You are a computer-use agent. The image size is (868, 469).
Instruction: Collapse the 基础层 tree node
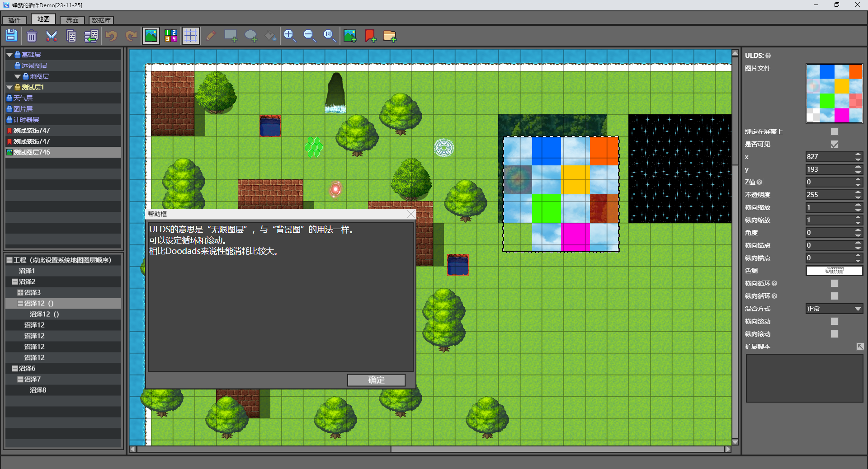pyautogui.click(x=9, y=55)
